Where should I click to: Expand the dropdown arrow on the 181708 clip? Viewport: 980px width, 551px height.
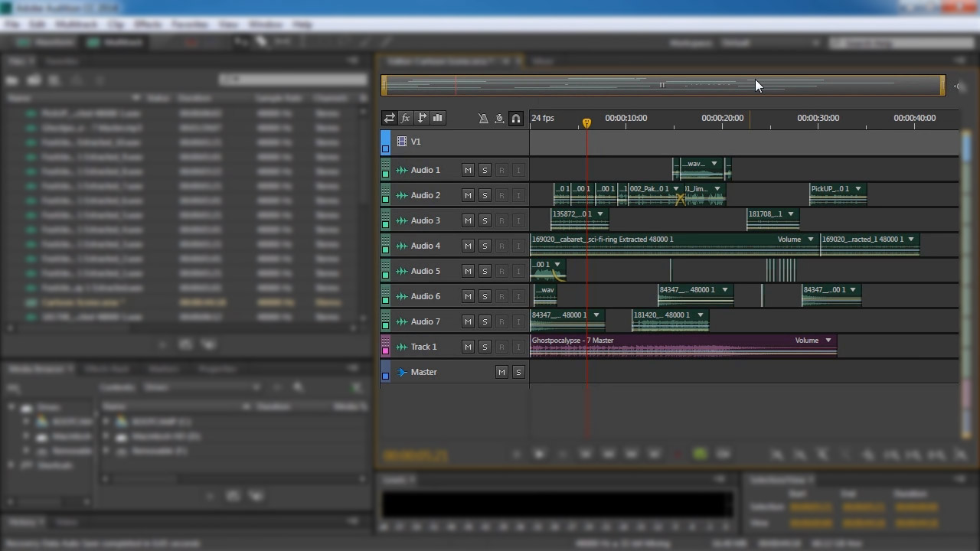pyautogui.click(x=791, y=214)
